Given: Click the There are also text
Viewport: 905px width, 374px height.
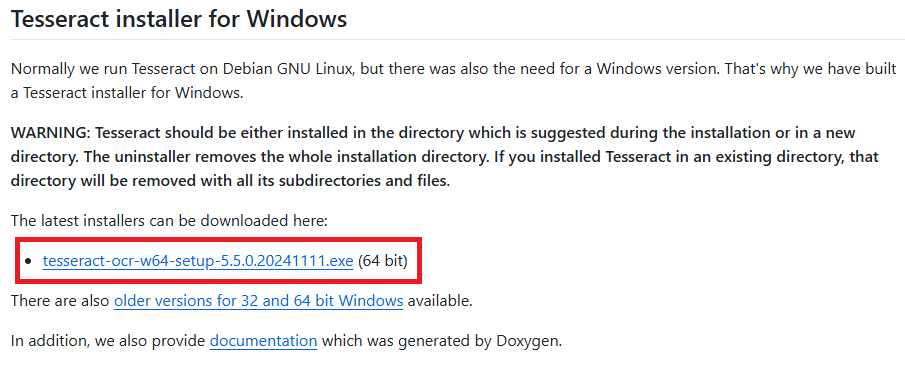Looking at the screenshot, I should click(x=60, y=301).
